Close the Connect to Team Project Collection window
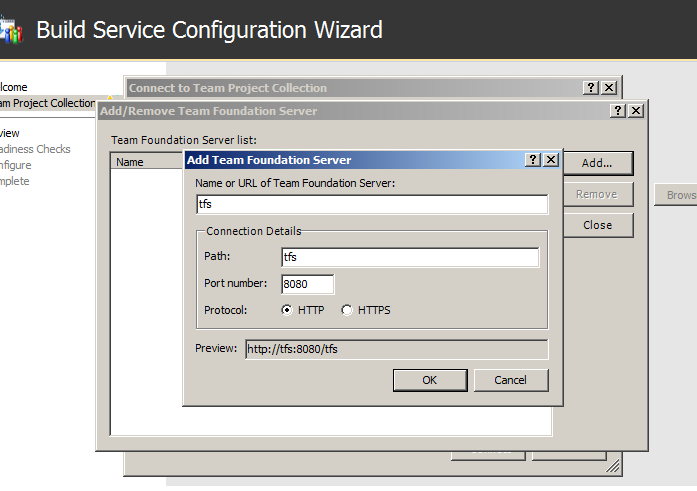This screenshot has height=491, width=697. click(x=609, y=88)
